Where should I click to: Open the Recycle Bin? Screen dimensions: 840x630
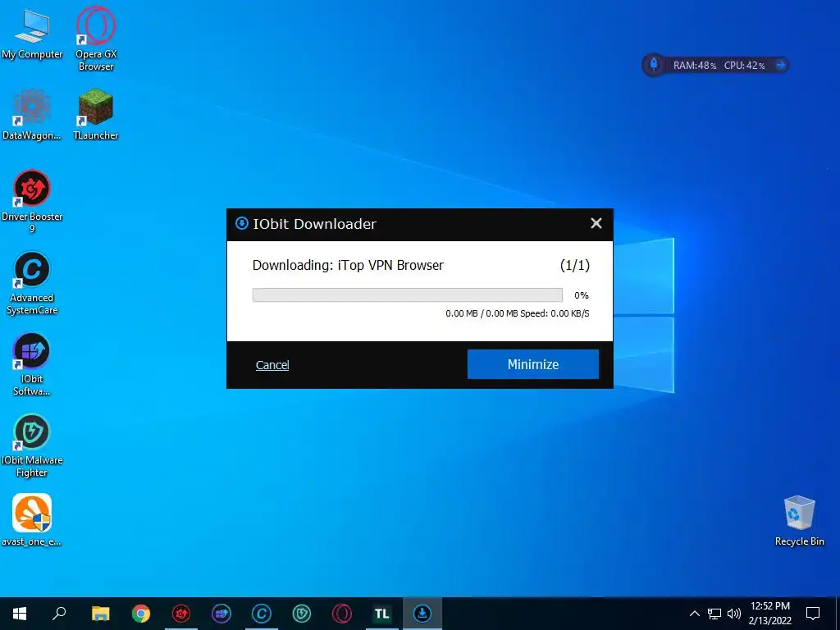[x=799, y=520]
